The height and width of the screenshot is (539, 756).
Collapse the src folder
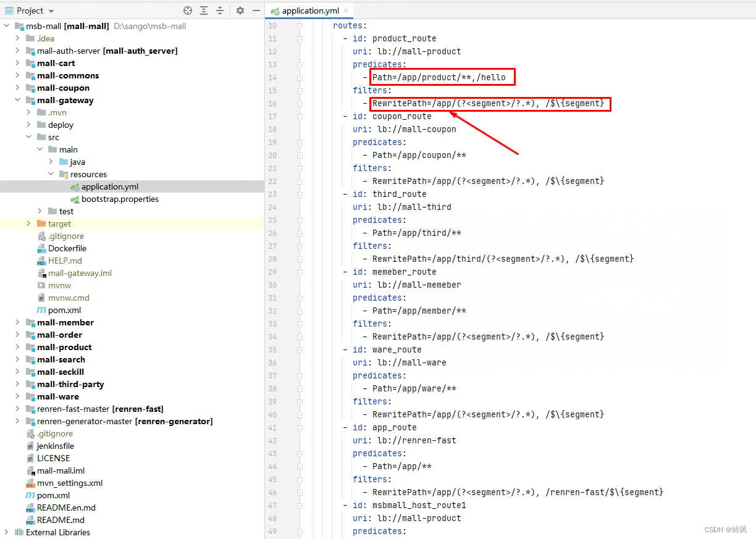tap(29, 137)
